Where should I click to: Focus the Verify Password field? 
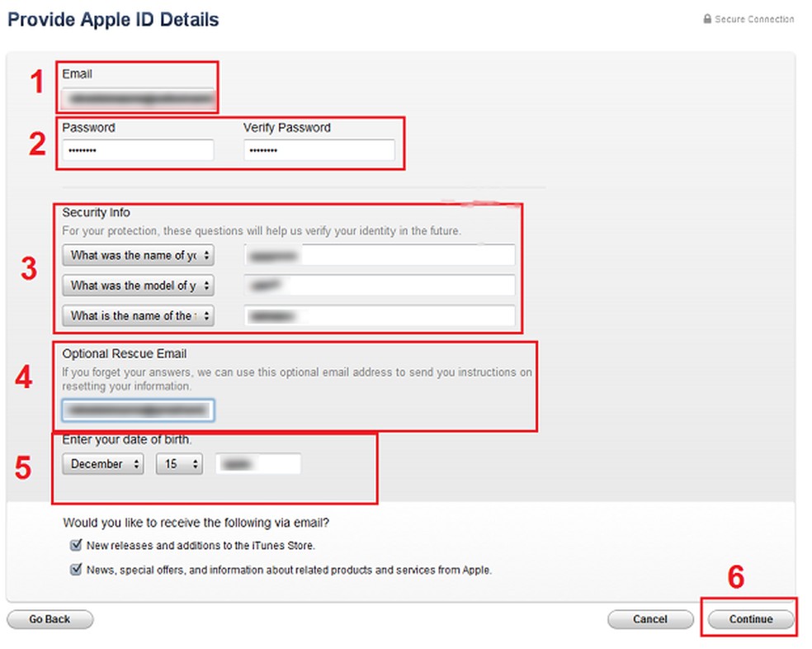[x=319, y=150]
